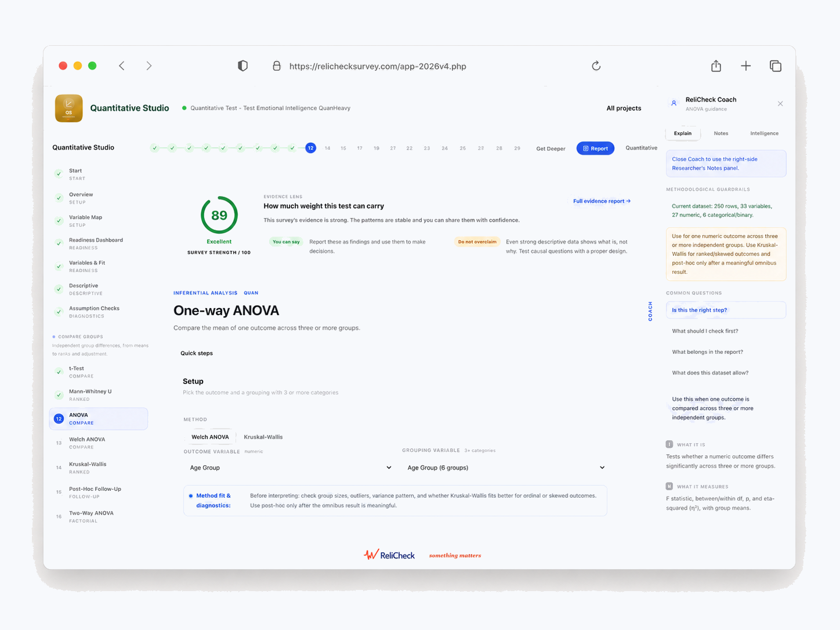Open the Kruskal-Wallis step 14 in sidebar
The height and width of the screenshot is (630, 840).
(x=99, y=468)
